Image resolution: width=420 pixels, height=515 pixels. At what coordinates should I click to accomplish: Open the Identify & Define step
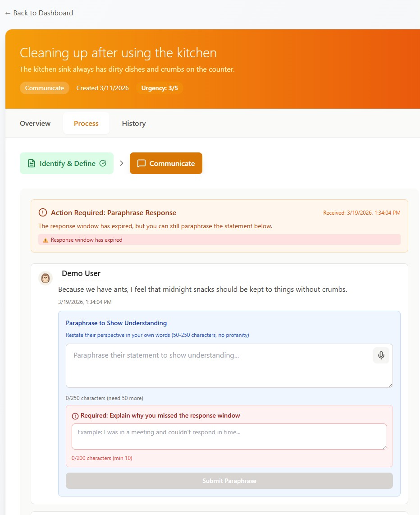pos(67,163)
